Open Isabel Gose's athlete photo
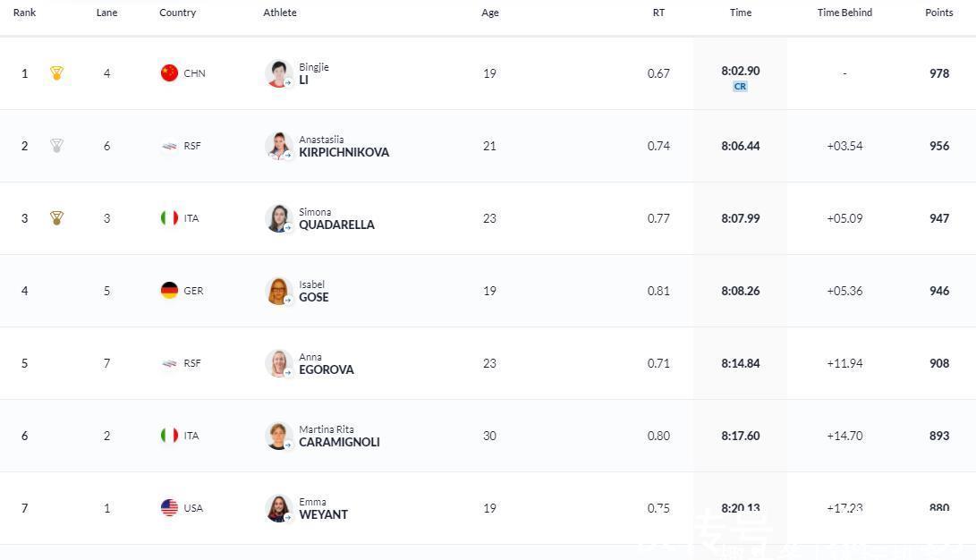 (x=279, y=291)
